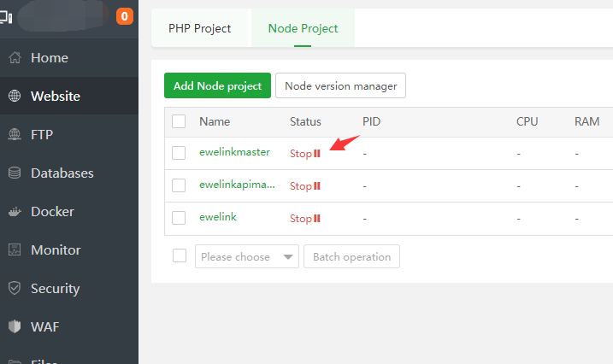The width and height of the screenshot is (613, 364).
Task: Click the Add Node project button
Action: (x=218, y=85)
